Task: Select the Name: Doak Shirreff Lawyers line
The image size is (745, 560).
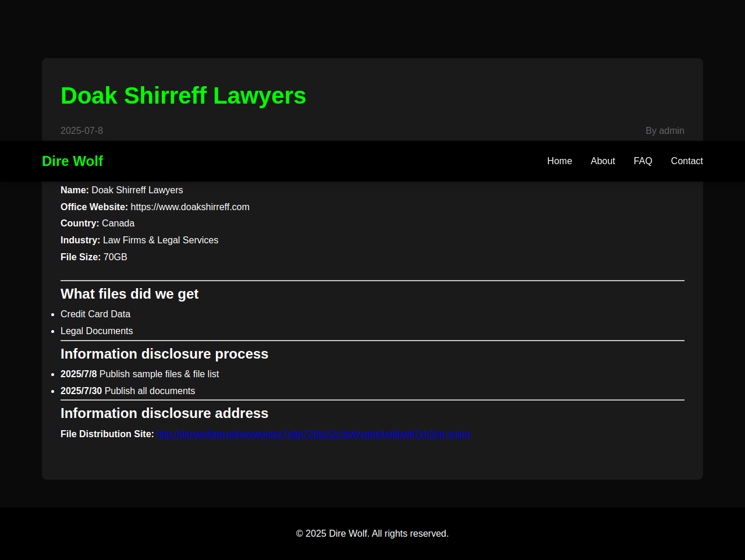Action: point(122,190)
